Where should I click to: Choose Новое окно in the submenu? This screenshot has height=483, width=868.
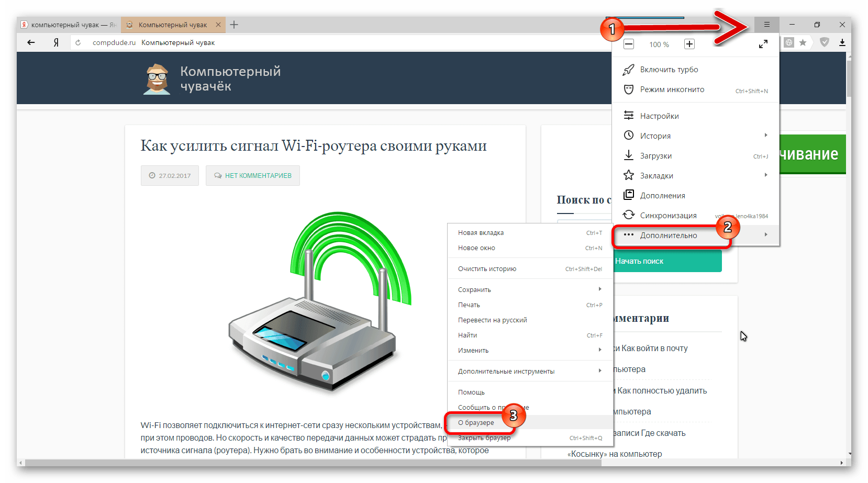[x=530, y=248]
